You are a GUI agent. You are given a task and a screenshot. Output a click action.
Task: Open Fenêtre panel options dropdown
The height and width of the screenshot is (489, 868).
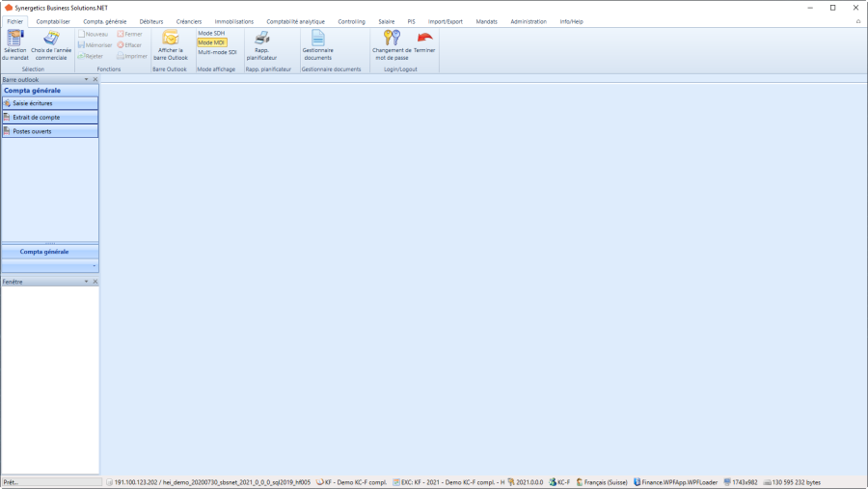click(86, 282)
